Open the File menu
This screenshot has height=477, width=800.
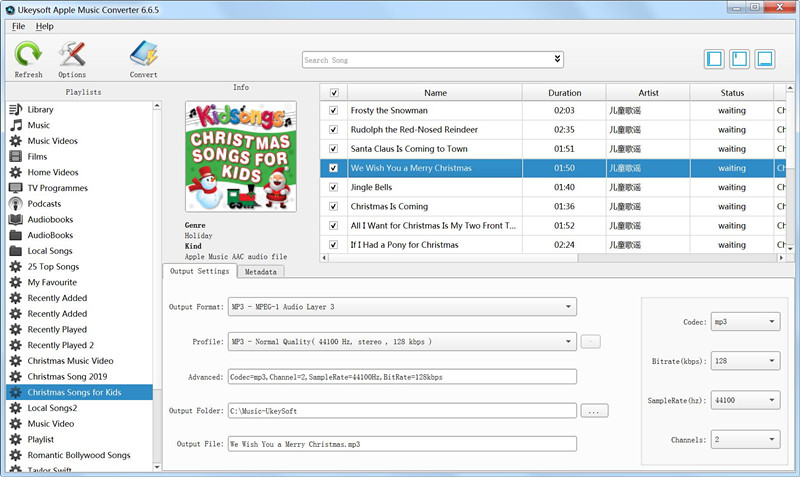coord(18,26)
